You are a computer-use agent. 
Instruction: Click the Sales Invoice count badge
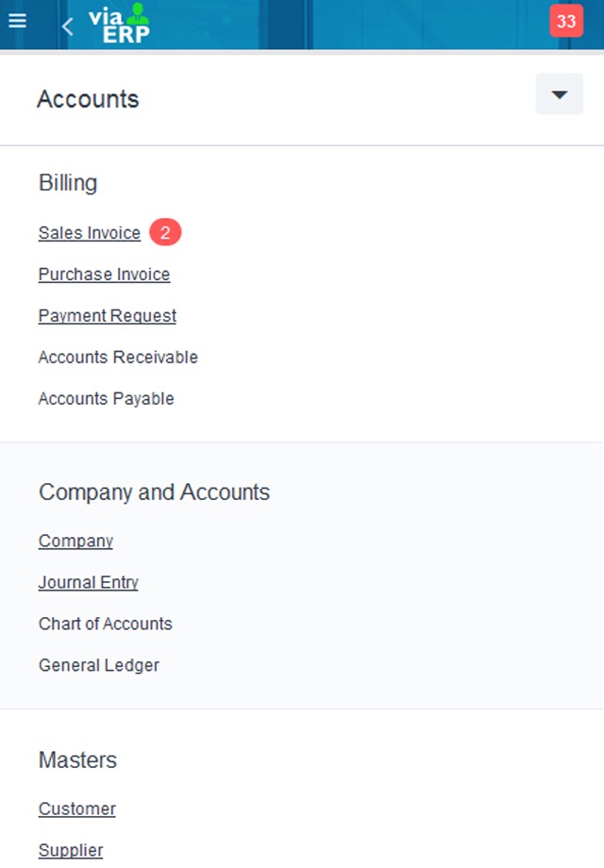tap(165, 233)
